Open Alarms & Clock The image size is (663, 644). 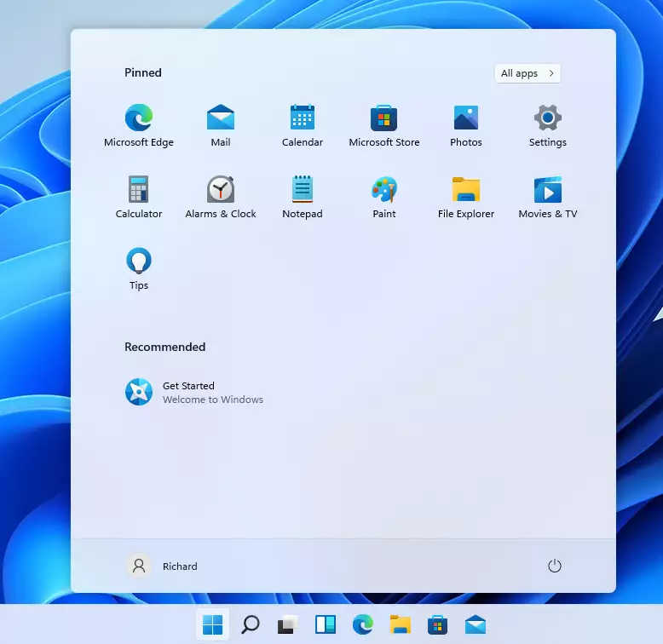(221, 197)
